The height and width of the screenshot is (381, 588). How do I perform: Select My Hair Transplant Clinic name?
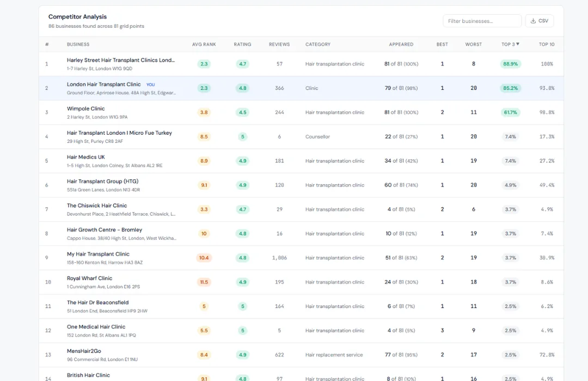click(98, 254)
